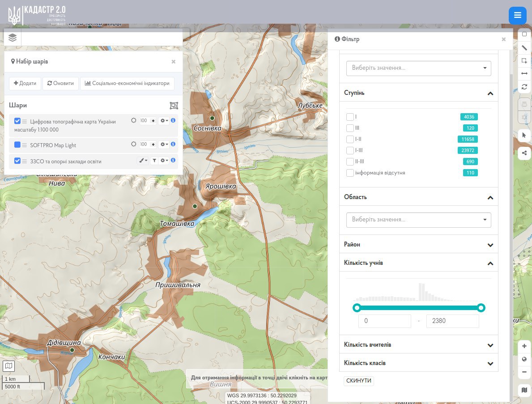
Task: Click opacity value 100 of SOFTPRO Map Light
Action: pyautogui.click(x=144, y=145)
